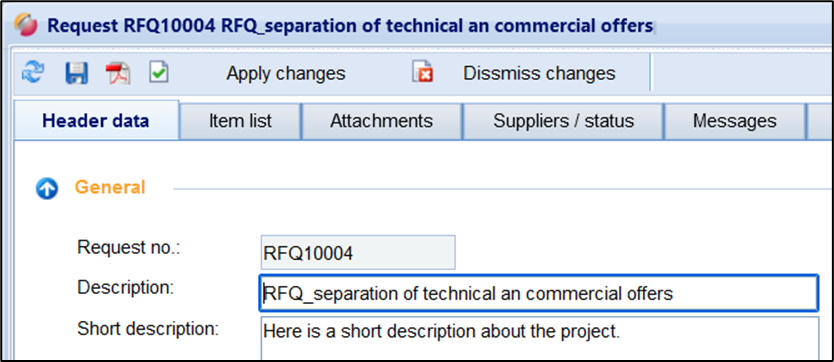This screenshot has width=834, height=362.
Task: Click the green checkmark apply icon
Action: [159, 72]
